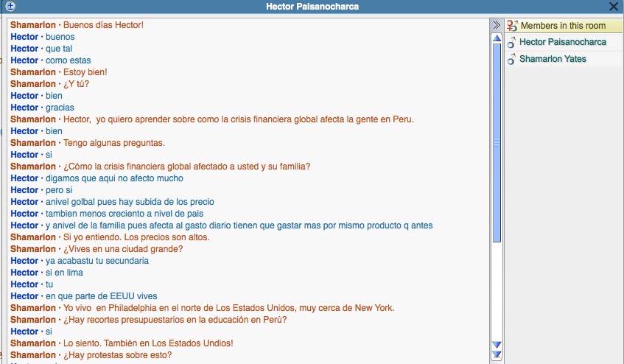Click the Hector name on 'si en lima' message
Screen dimensions: 624x364
click(x=24, y=273)
